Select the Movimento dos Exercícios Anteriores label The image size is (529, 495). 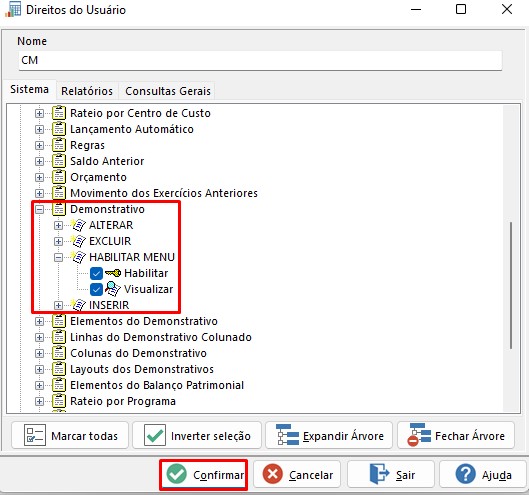(164, 193)
